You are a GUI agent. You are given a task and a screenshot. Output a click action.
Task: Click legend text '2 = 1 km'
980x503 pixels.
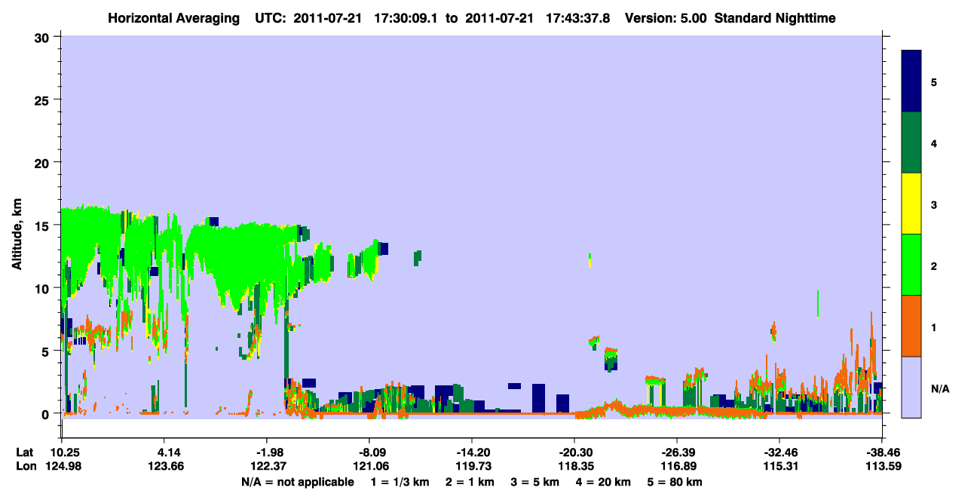pyautogui.click(x=470, y=482)
